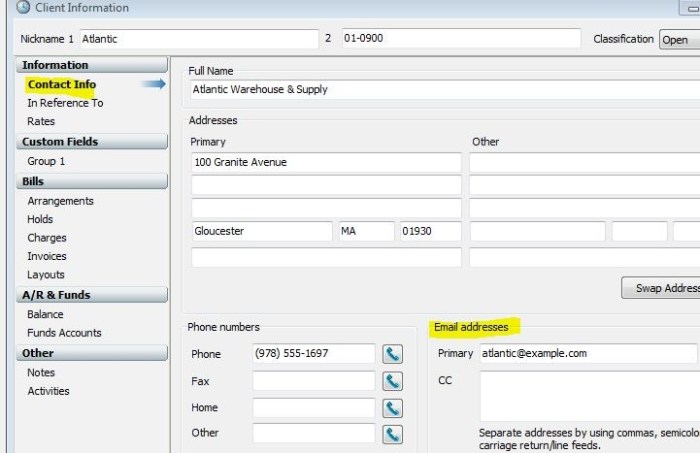Image resolution: width=700 pixels, height=453 pixels.
Task: Collapse the Information section header
Action: tap(92, 65)
